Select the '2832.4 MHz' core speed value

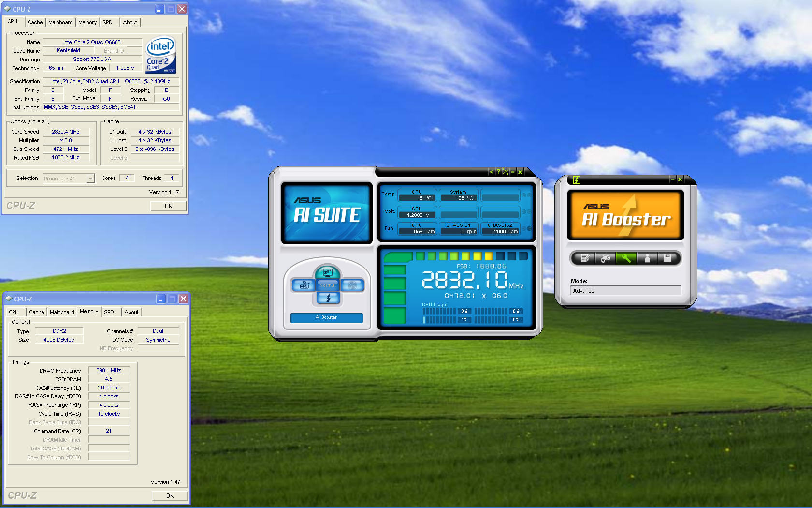(x=66, y=132)
